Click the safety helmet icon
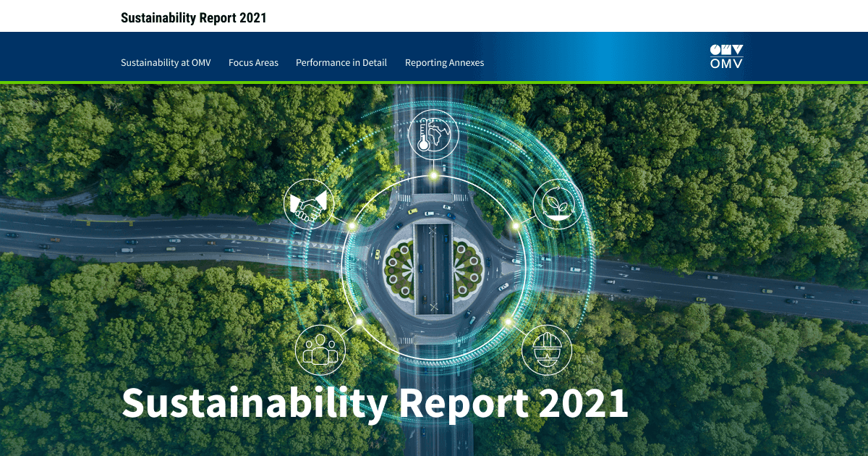 point(548,350)
